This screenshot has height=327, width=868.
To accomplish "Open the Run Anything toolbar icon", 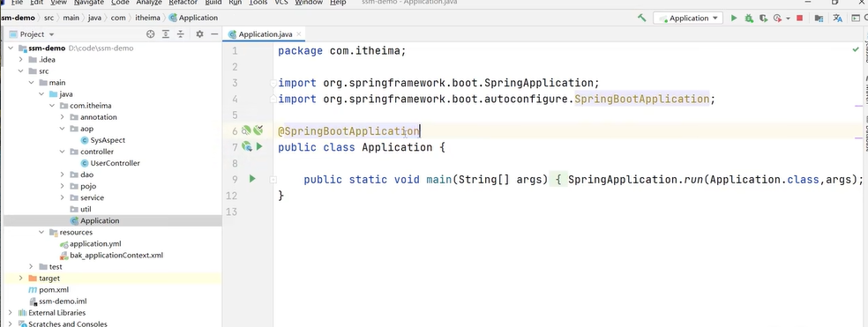I will [x=856, y=19].
